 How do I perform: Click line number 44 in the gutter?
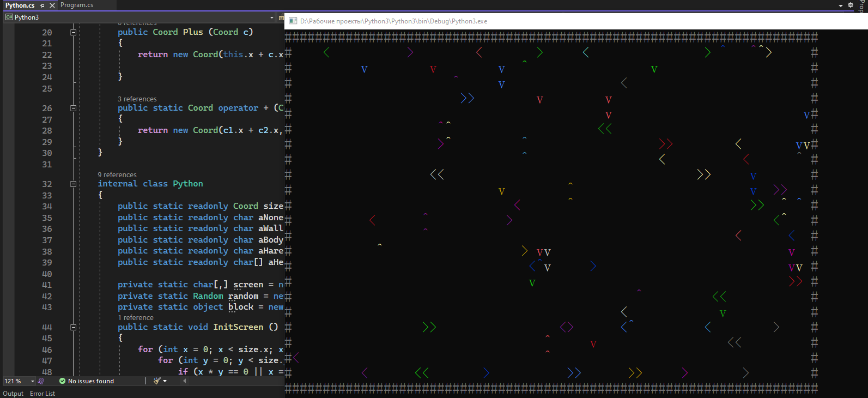click(x=47, y=328)
